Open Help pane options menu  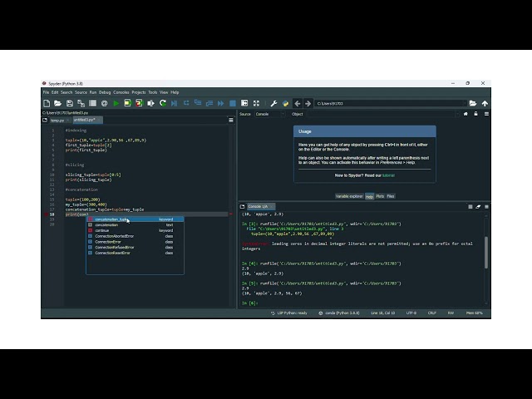(x=486, y=114)
